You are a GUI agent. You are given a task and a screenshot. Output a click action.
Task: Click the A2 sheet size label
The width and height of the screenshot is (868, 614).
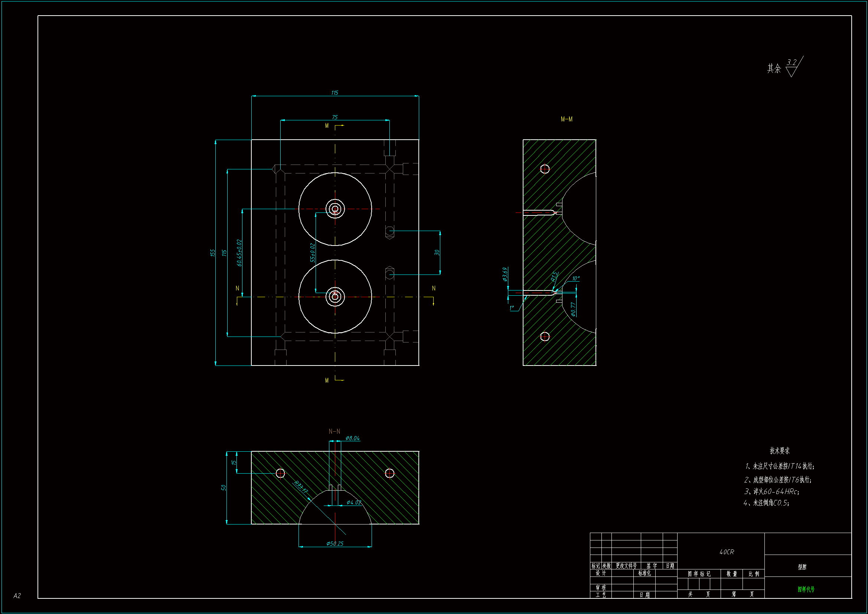point(17,595)
